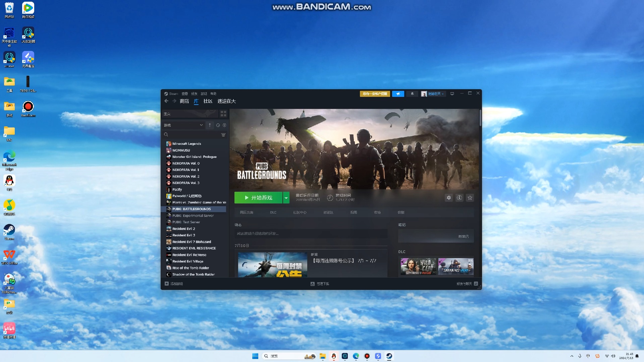This screenshot has width=644, height=362.
Task: Open the notifications bell icon
Action: click(x=412, y=94)
